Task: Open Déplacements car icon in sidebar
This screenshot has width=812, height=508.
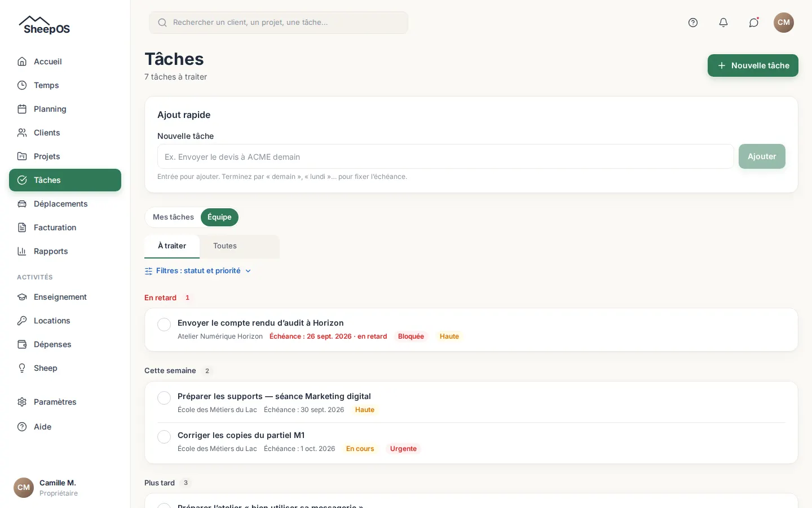Action: [x=22, y=204]
